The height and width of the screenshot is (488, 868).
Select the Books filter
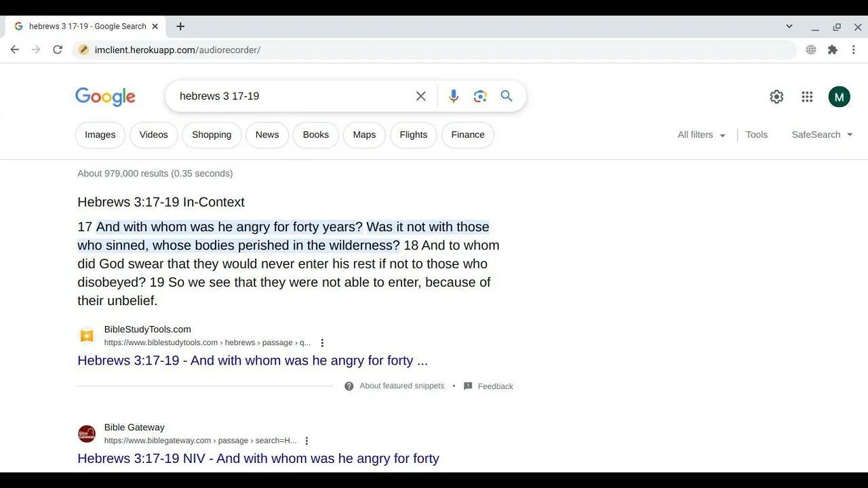(316, 135)
